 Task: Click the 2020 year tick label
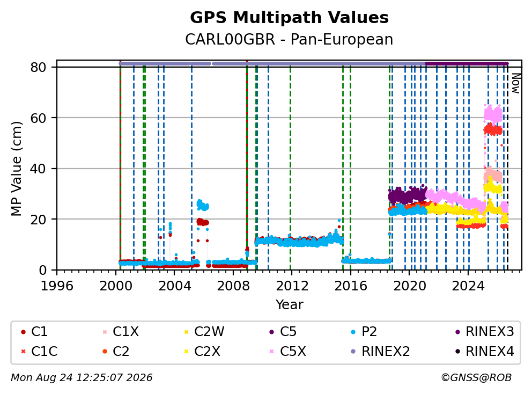coord(409,286)
